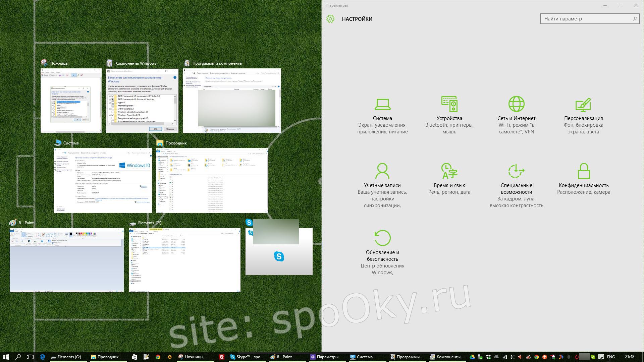Open the Сеть и Интернет category
The image size is (644, 362).
(517, 116)
